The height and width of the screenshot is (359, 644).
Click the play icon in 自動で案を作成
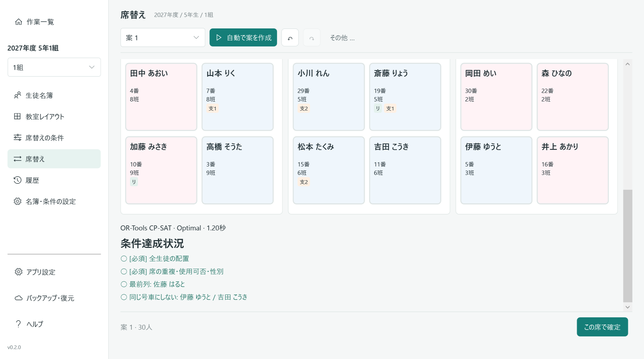click(219, 37)
